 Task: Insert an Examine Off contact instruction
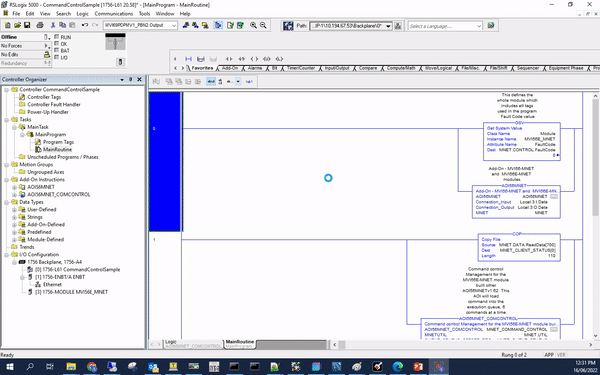(241, 59)
